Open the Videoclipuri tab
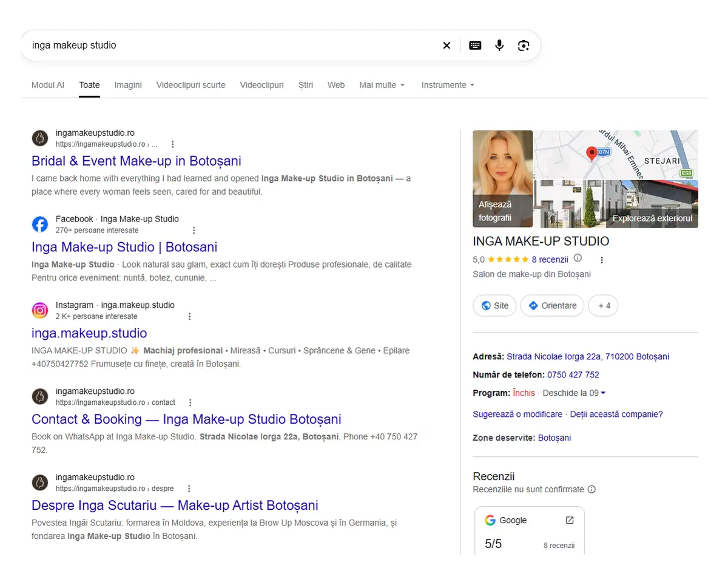Image resolution: width=728 pixels, height=582 pixels. (261, 85)
